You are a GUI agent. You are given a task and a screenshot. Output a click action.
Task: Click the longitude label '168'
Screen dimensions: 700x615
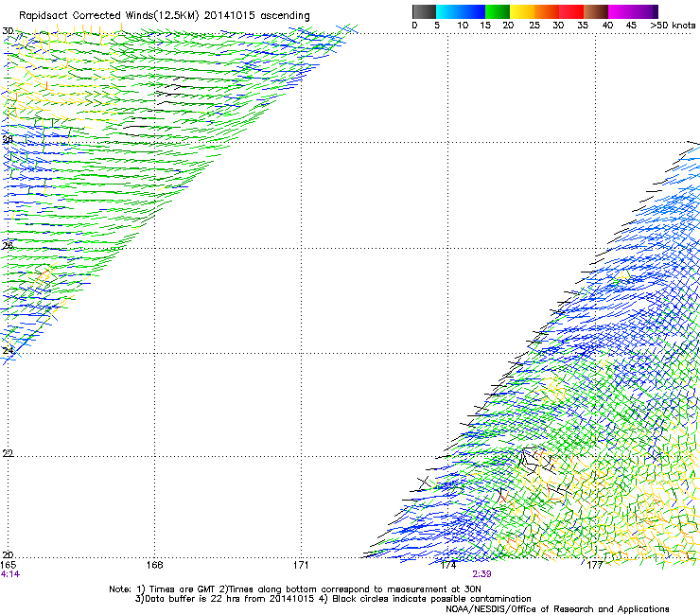[x=154, y=565]
